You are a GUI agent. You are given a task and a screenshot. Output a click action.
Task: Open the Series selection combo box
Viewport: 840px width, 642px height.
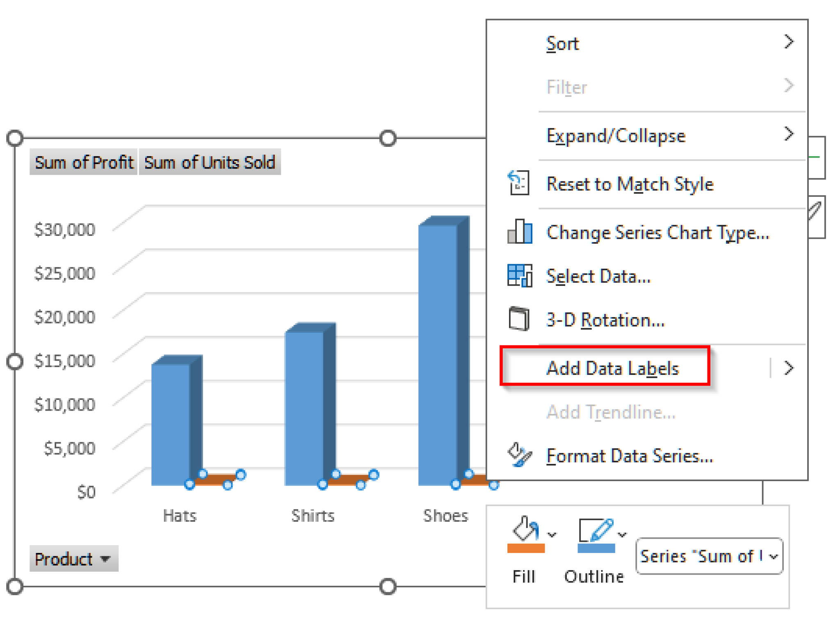[709, 557]
